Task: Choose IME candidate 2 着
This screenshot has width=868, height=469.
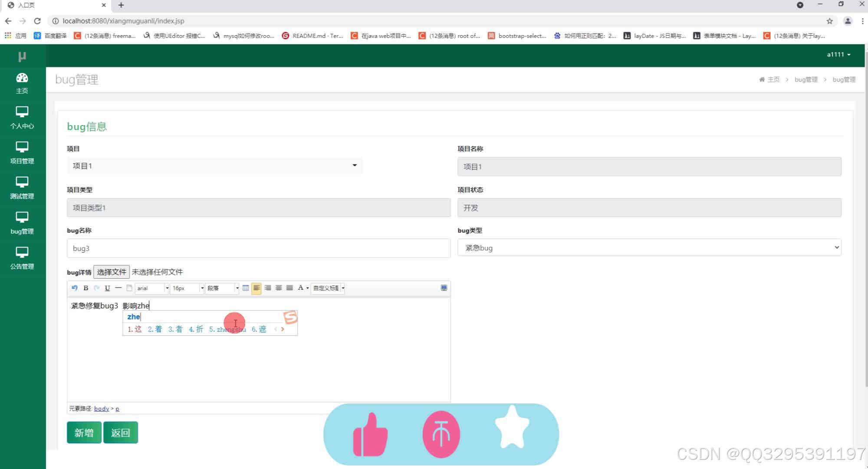Action: (155, 329)
